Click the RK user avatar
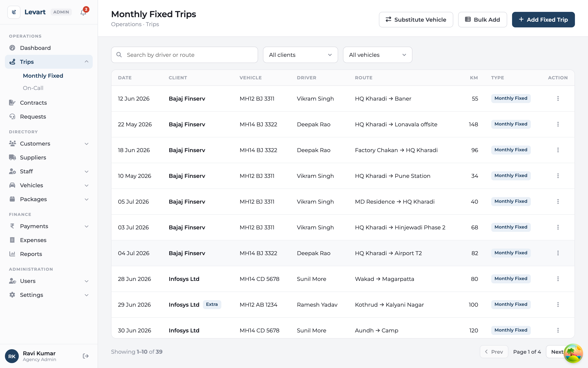The width and height of the screenshot is (588, 368). point(12,356)
